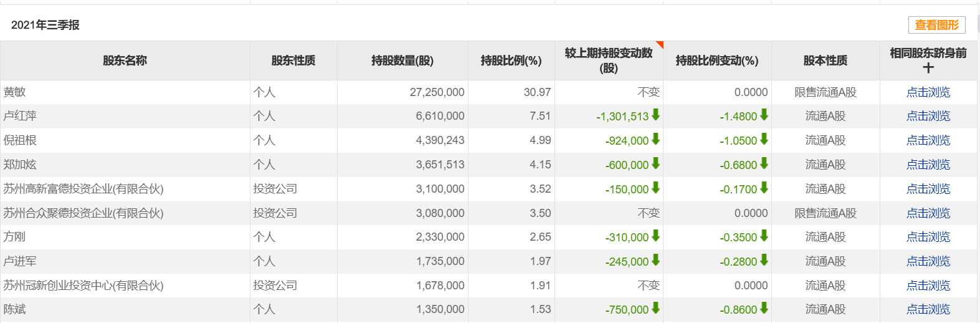Open 点击浏览 link for 苏州高新富德投资企业

pyautogui.click(x=928, y=189)
